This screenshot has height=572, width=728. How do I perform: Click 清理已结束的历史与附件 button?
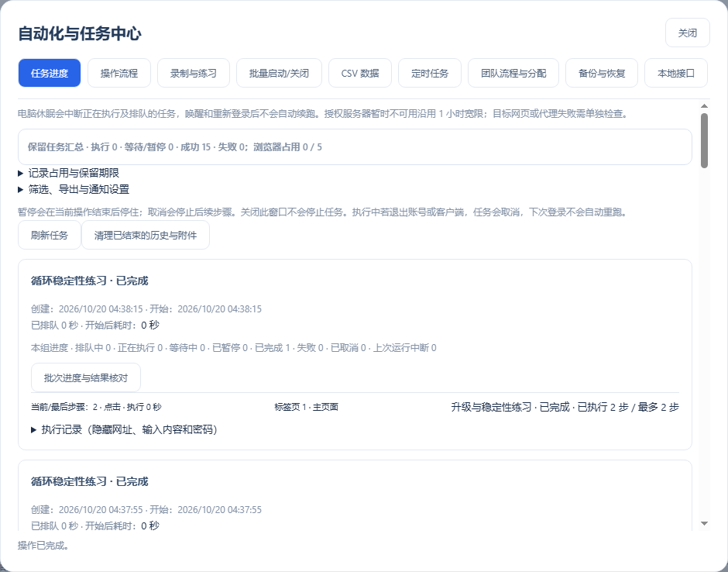[x=146, y=235]
